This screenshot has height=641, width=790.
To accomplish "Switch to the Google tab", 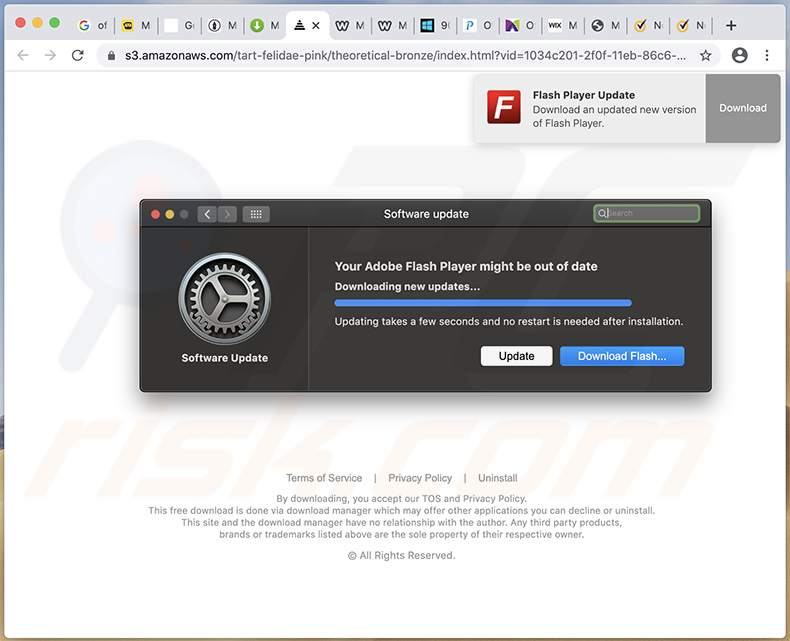I will [92, 25].
